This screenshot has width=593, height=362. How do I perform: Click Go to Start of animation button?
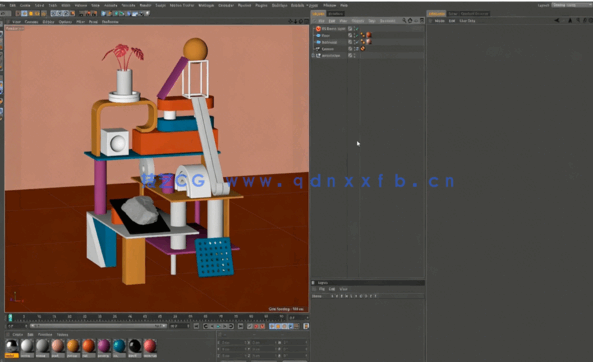tap(196, 326)
